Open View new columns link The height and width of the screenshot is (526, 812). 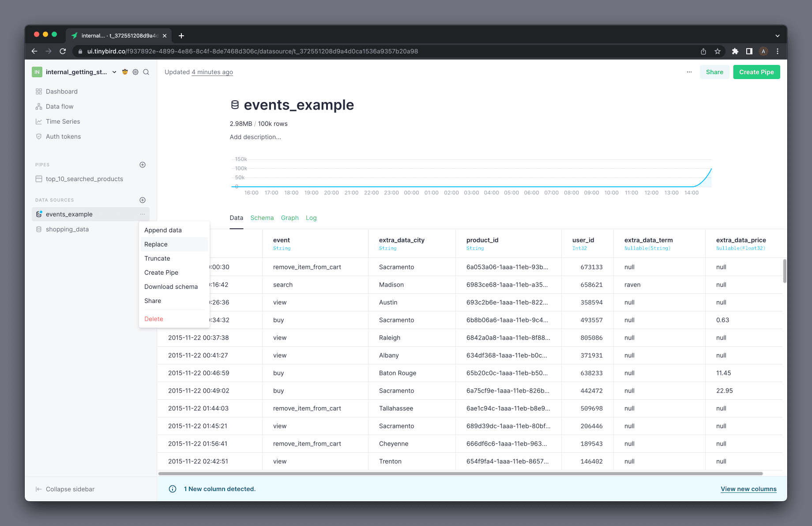748,489
